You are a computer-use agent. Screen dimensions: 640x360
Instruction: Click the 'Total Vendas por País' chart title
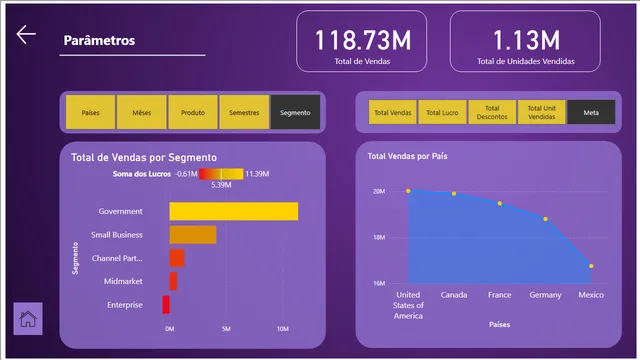pos(407,156)
